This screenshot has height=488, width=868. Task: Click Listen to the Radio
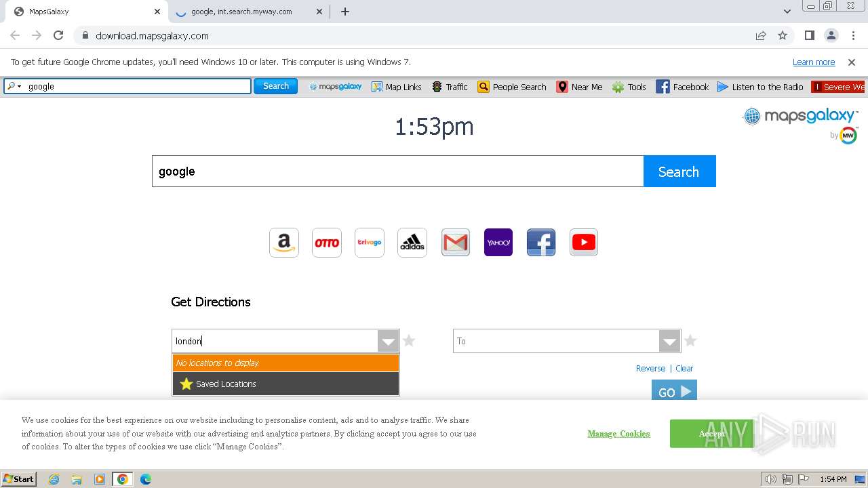(x=760, y=87)
